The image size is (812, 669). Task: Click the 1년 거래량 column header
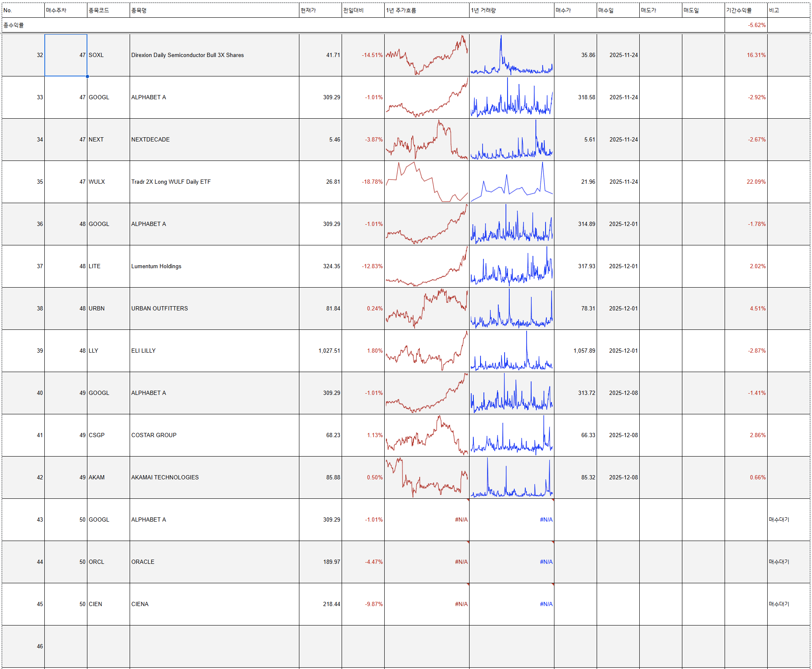(511, 10)
